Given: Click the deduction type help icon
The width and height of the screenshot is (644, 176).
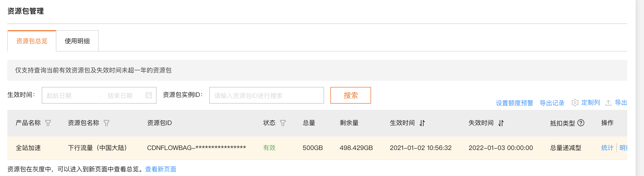Looking at the screenshot, I should (x=581, y=123).
